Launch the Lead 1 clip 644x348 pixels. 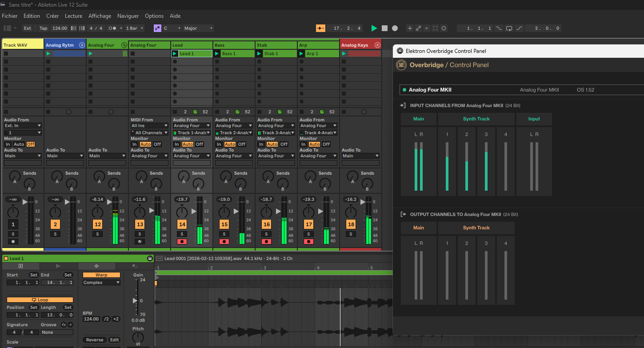click(175, 54)
